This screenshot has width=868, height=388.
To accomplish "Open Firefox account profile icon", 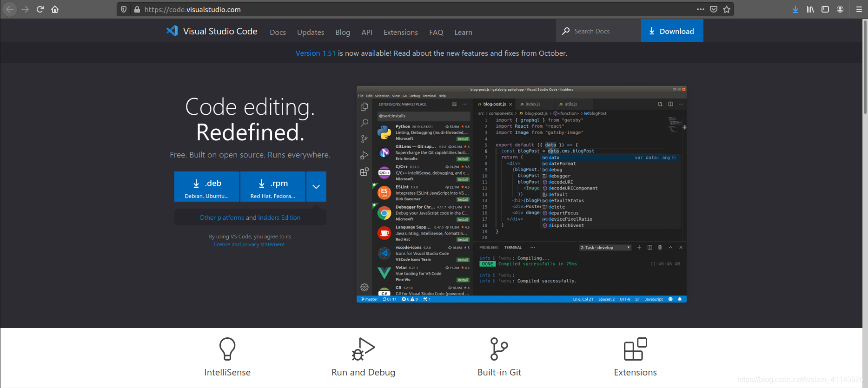I will (x=840, y=9).
